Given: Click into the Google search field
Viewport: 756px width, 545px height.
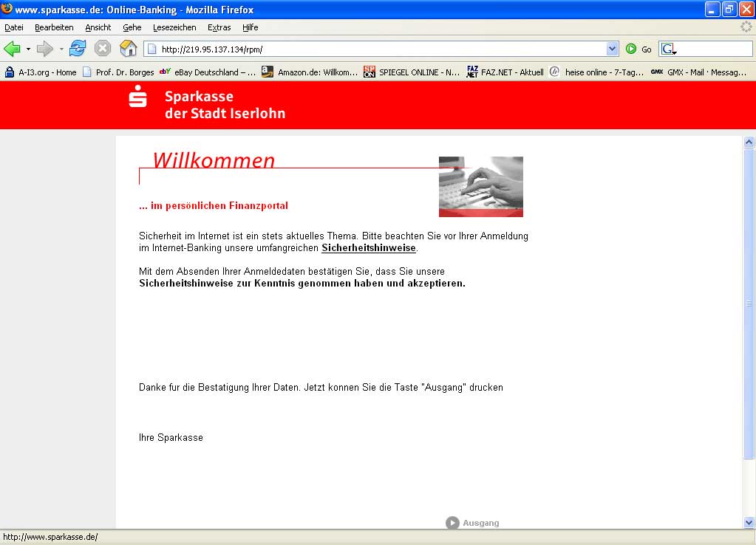Looking at the screenshot, I should click(x=715, y=49).
